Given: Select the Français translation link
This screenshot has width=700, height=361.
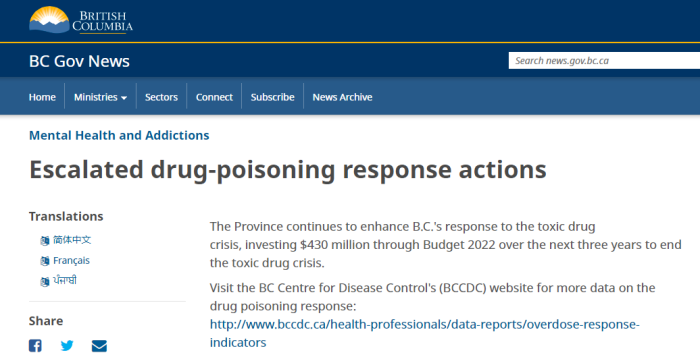Looking at the screenshot, I should click(x=71, y=260).
